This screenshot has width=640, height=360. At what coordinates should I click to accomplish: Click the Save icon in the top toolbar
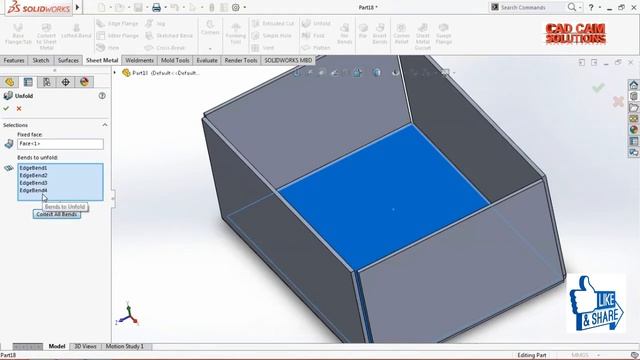[138, 7]
